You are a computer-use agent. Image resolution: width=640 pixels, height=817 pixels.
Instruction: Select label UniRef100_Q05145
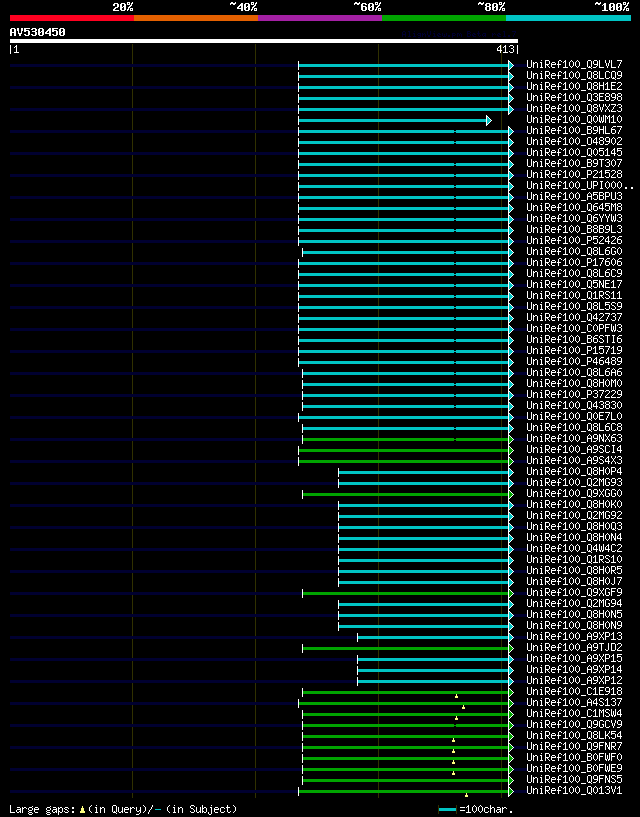click(x=574, y=152)
